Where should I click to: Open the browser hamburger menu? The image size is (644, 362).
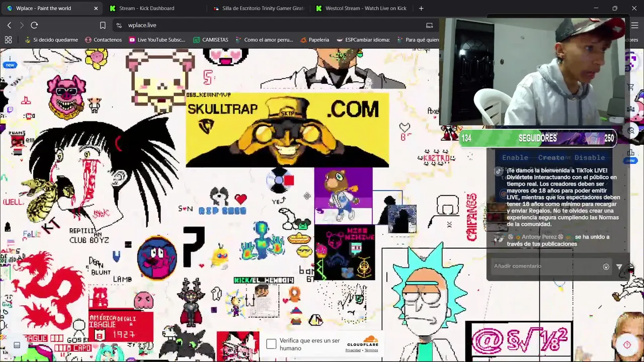(634, 25)
